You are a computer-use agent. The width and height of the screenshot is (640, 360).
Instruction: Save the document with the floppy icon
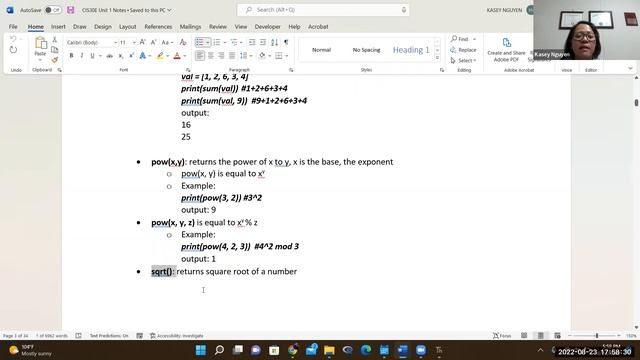pos(71,10)
